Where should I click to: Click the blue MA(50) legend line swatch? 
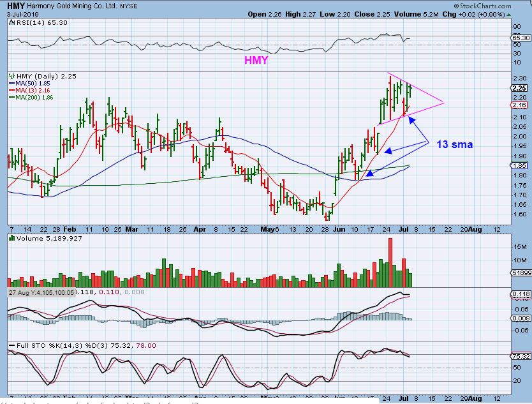click(12, 83)
